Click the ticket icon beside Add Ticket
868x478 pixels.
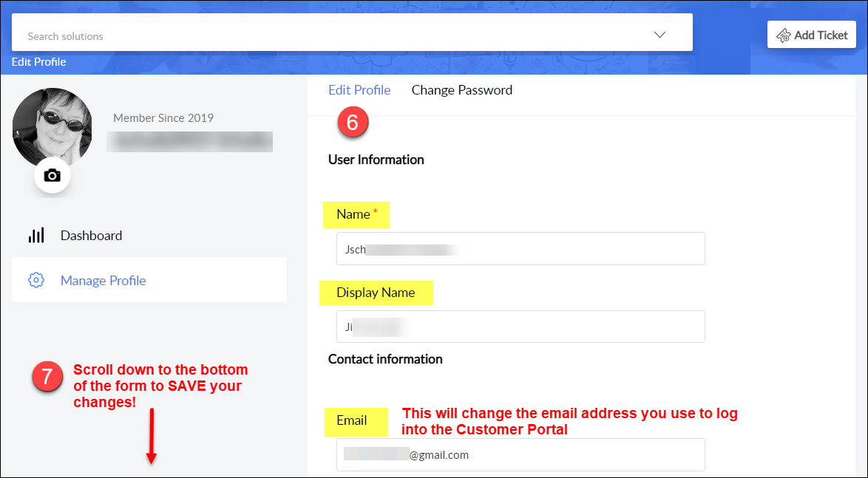[784, 35]
